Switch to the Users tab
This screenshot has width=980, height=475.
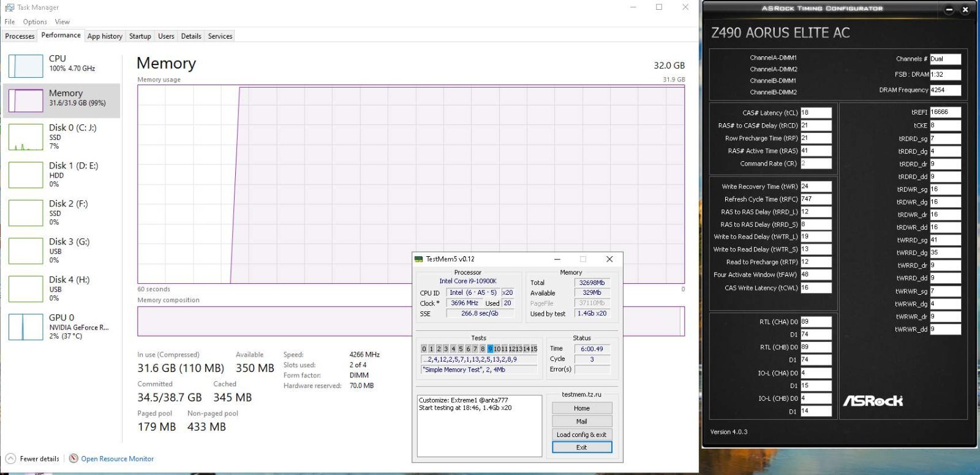166,36
